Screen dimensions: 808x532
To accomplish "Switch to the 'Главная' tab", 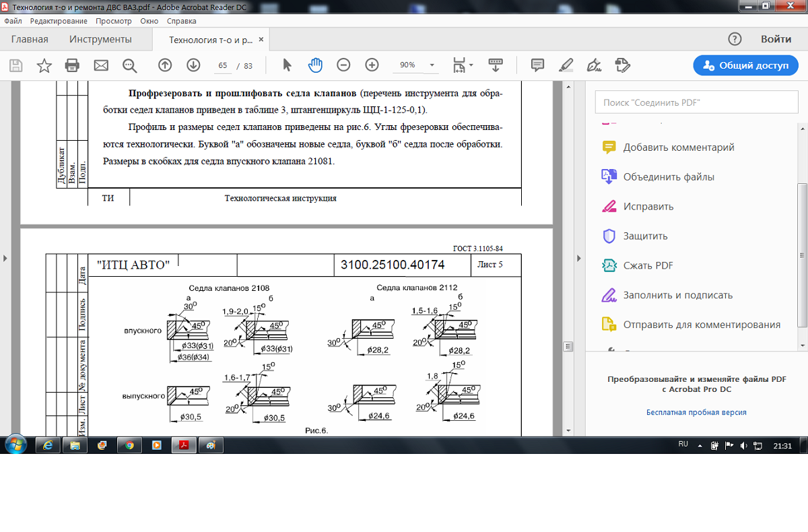I will (30, 39).
